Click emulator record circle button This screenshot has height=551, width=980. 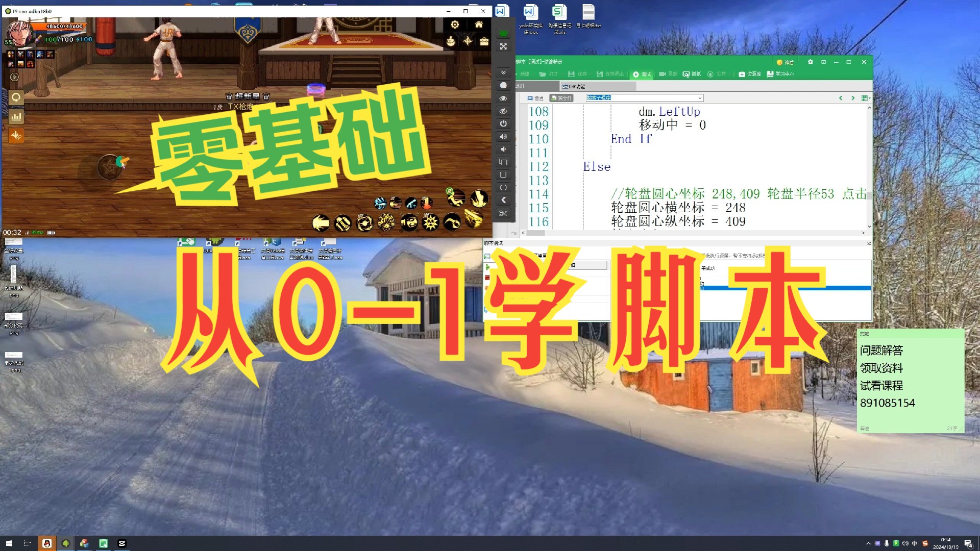pos(503,85)
